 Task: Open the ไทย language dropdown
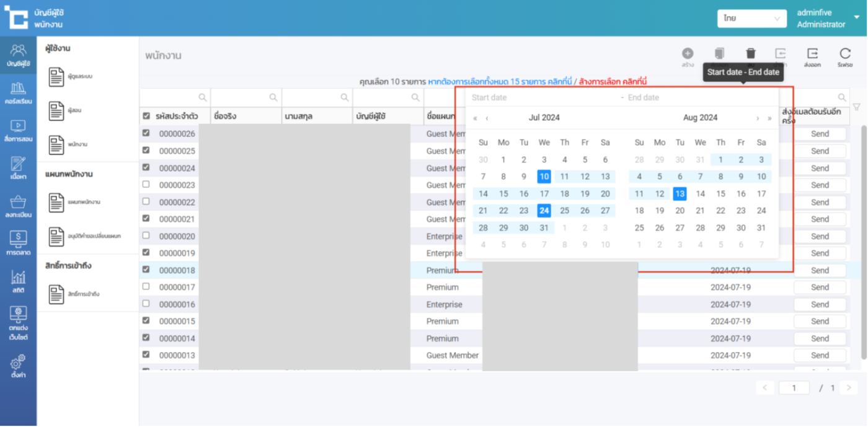(751, 19)
